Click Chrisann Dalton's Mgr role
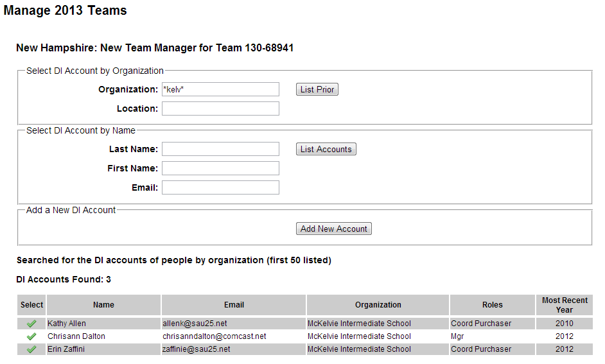The height and width of the screenshot is (364, 605). pyautogui.click(x=457, y=336)
